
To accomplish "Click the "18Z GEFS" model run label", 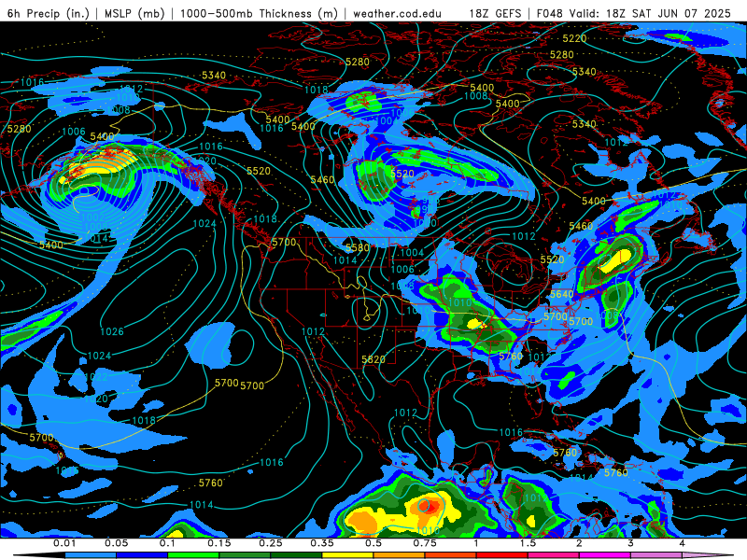I will coord(496,13).
